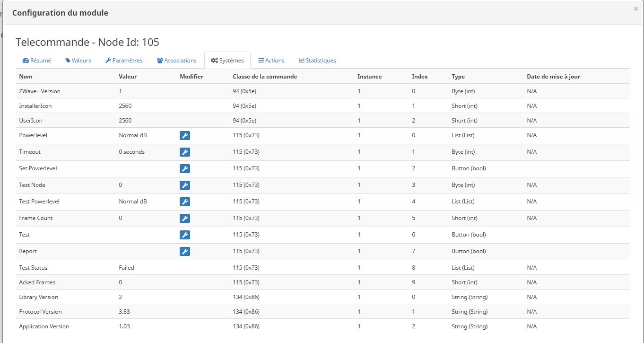The width and height of the screenshot is (644, 343).
Task: Click the wrench icon in the Test row
Action: (x=185, y=235)
